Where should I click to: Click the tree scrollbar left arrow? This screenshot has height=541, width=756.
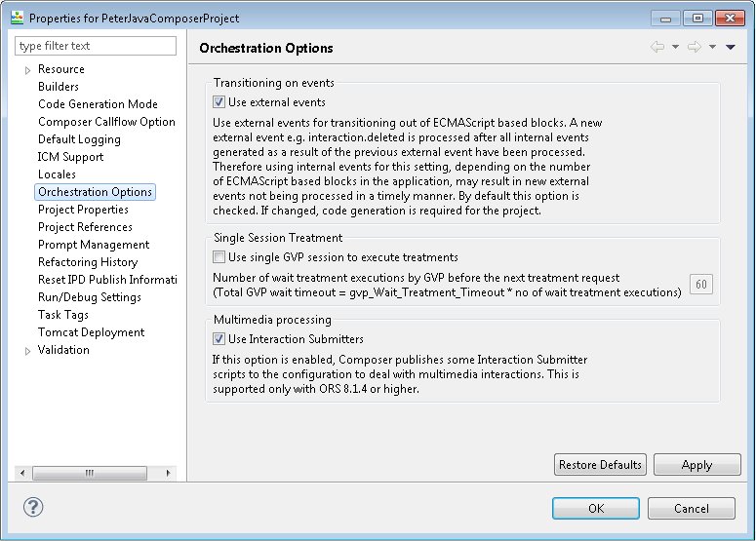(22, 473)
